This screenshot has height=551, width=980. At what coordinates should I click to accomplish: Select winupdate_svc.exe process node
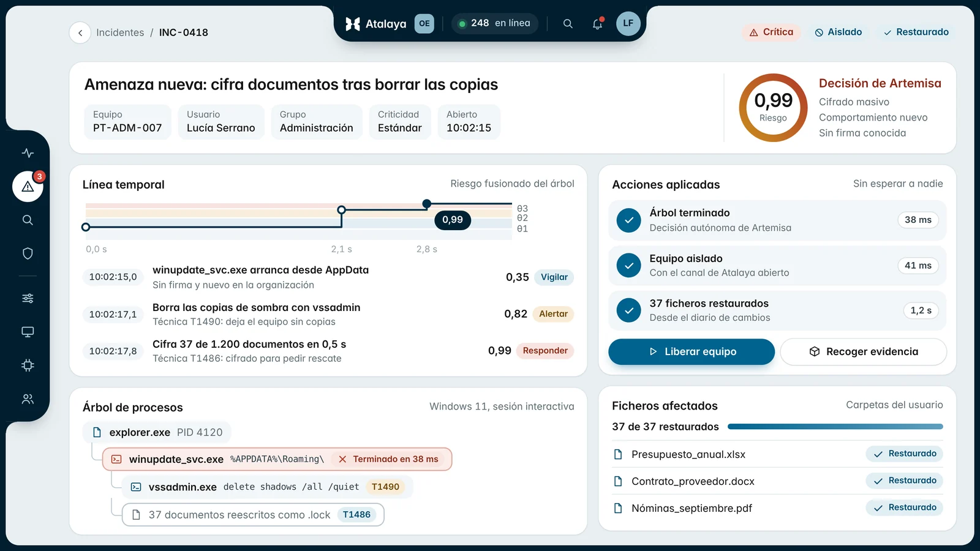277,459
